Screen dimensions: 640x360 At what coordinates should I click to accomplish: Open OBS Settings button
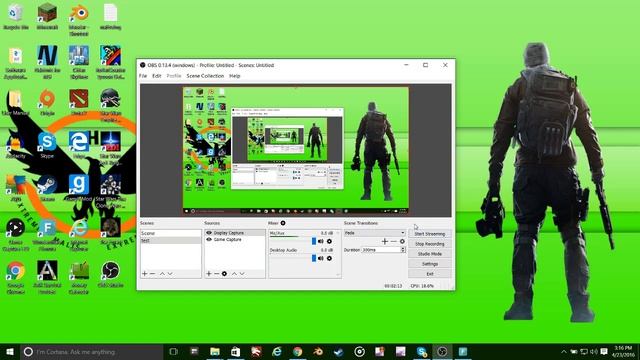pos(430,264)
